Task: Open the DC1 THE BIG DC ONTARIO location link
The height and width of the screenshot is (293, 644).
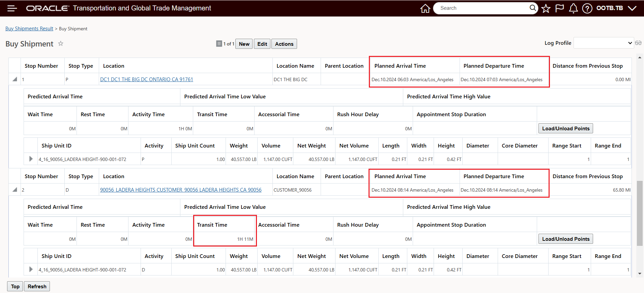Action: tap(147, 79)
